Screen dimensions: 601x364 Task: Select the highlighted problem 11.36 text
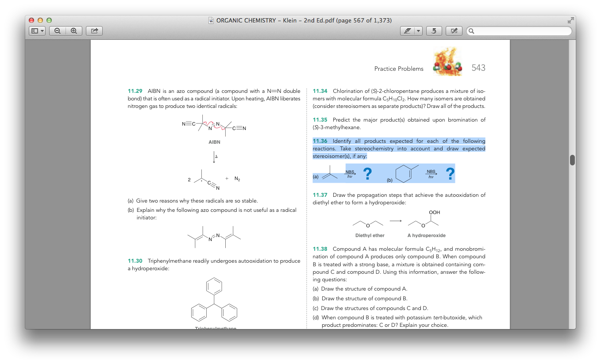pos(399,149)
